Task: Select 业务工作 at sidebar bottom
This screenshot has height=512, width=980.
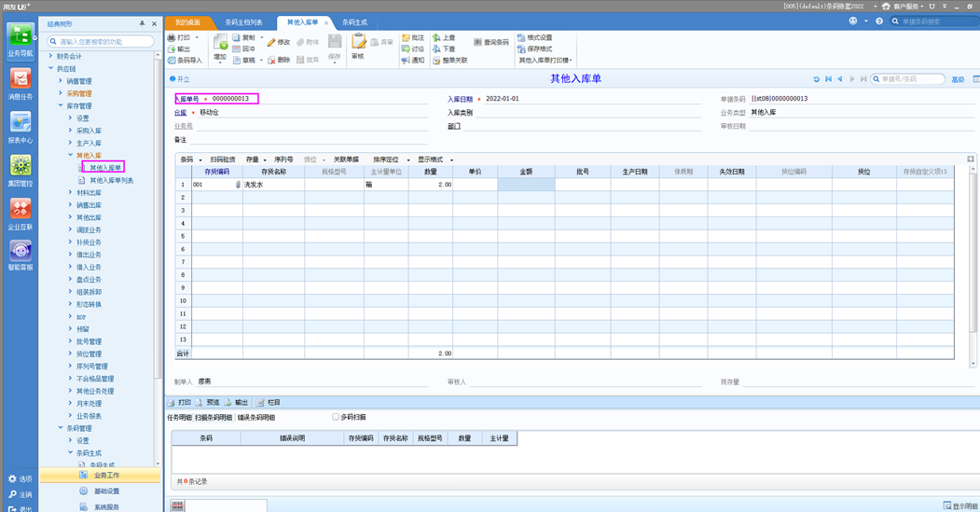Action: pos(100,475)
